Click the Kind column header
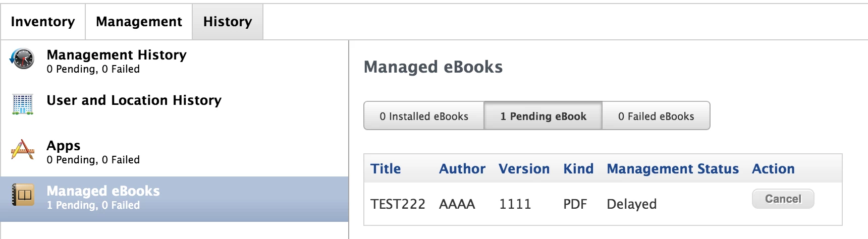This screenshot has height=239, width=868. point(578,169)
